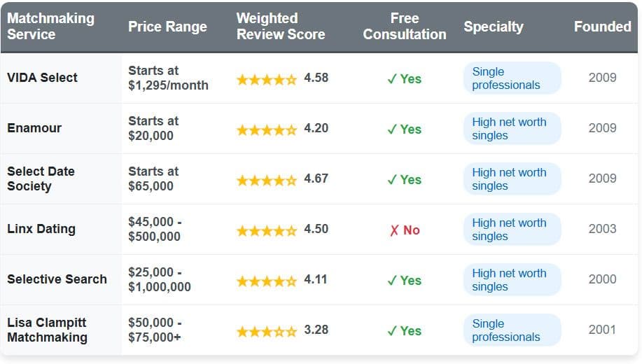Click Enamour's star rating icons
The height and width of the screenshot is (364, 642).
click(x=267, y=129)
